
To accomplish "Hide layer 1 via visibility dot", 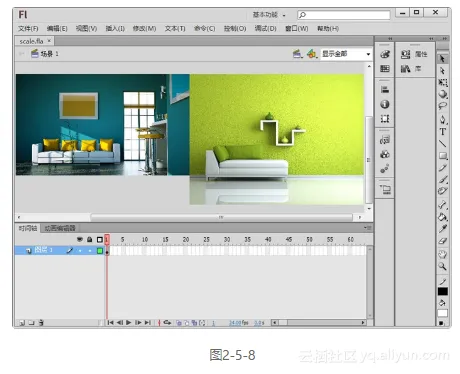I will click(80, 250).
